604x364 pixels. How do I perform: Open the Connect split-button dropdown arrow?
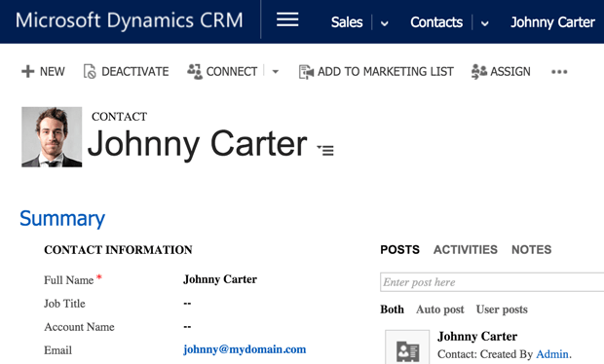(x=275, y=72)
